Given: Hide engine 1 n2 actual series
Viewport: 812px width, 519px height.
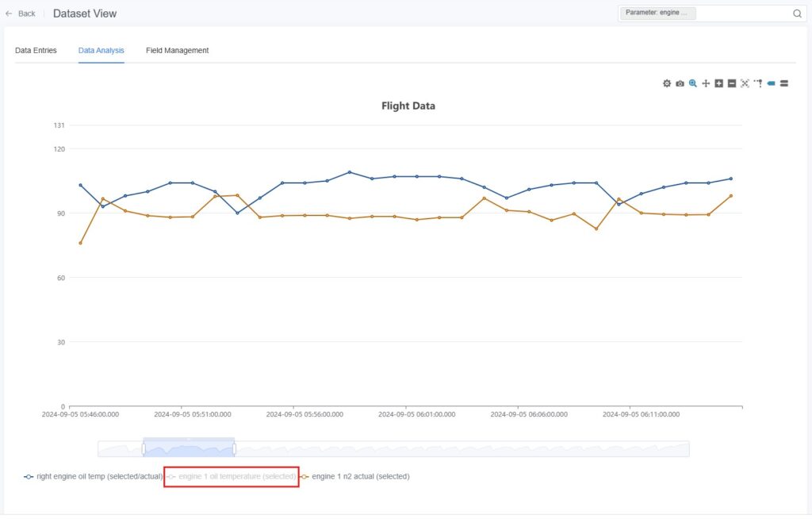Looking at the screenshot, I should [355, 476].
